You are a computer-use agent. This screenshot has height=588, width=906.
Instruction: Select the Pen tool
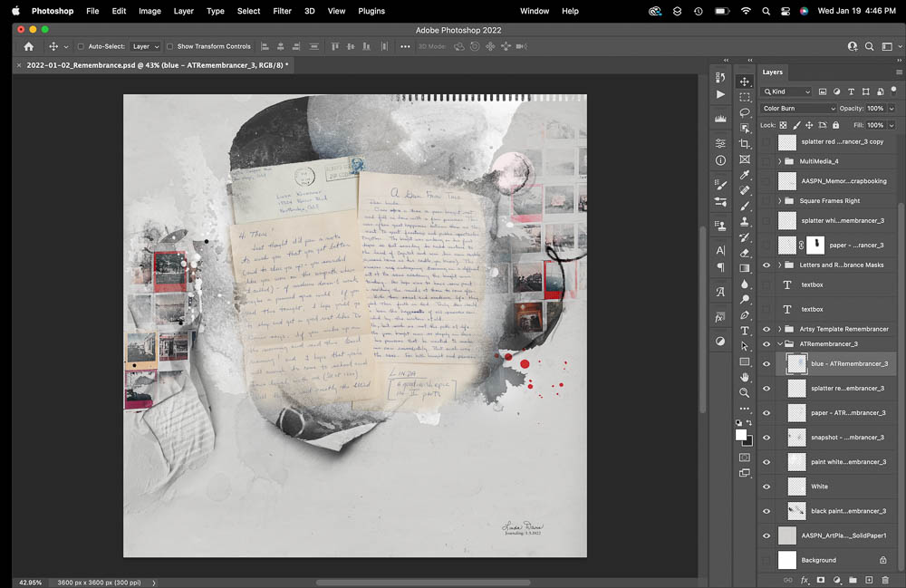744,315
